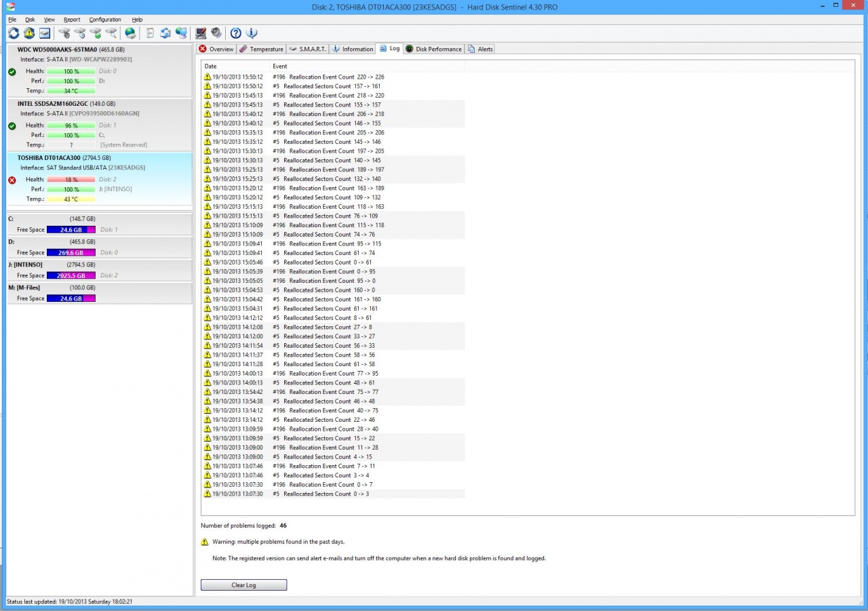Click the green check status icon of WDC disk
The width and height of the screenshot is (868, 611).
click(x=12, y=71)
